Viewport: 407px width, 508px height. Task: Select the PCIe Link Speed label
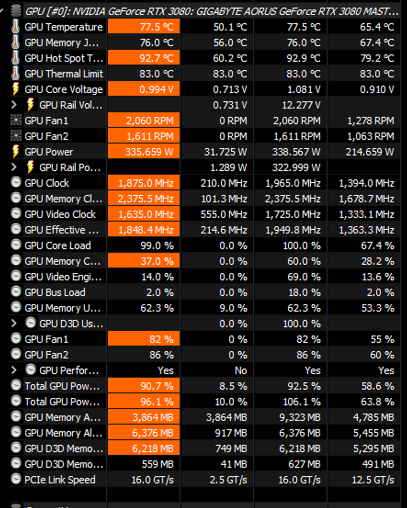60,480
